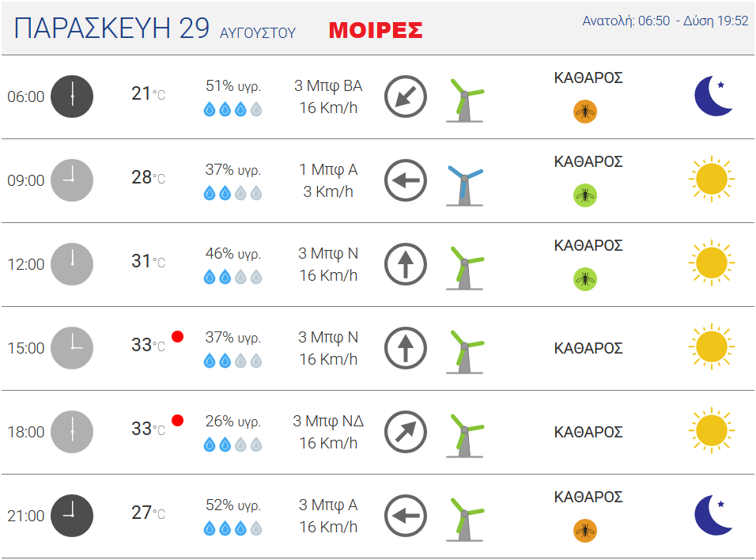
Task: Click the ΚΑΘΑΡΟΣ label at 18:00
Action: tap(588, 432)
